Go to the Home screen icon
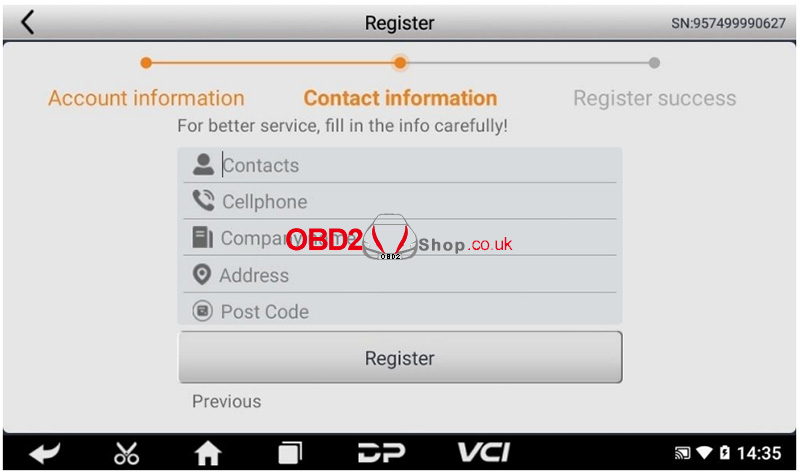Screen dimensions: 800x473 pyautogui.click(x=208, y=453)
